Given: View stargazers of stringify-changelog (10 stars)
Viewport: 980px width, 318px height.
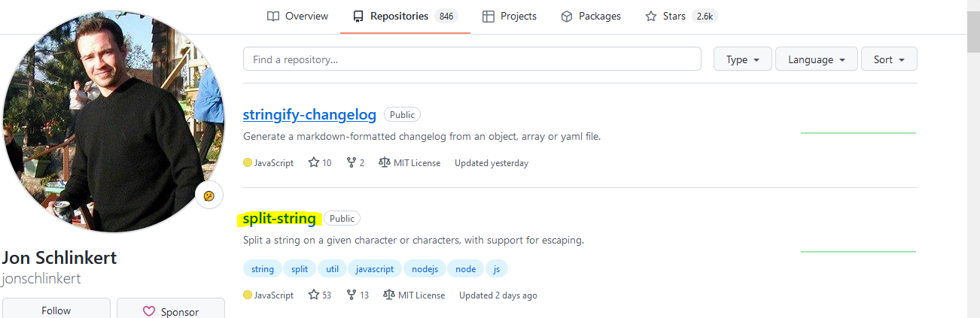Looking at the screenshot, I should [x=320, y=163].
